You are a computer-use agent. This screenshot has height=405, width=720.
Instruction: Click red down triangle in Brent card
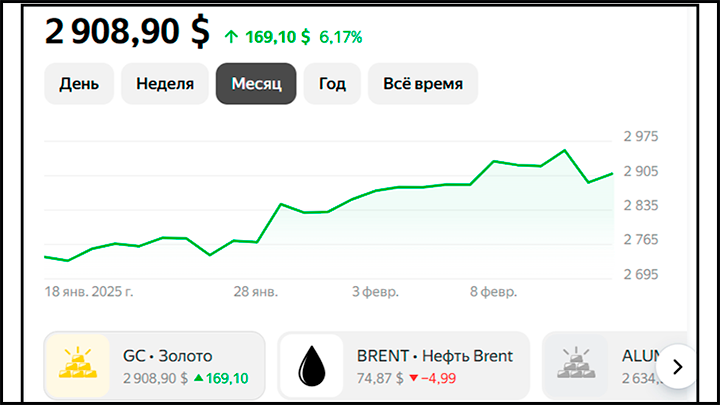pyautogui.click(x=413, y=378)
